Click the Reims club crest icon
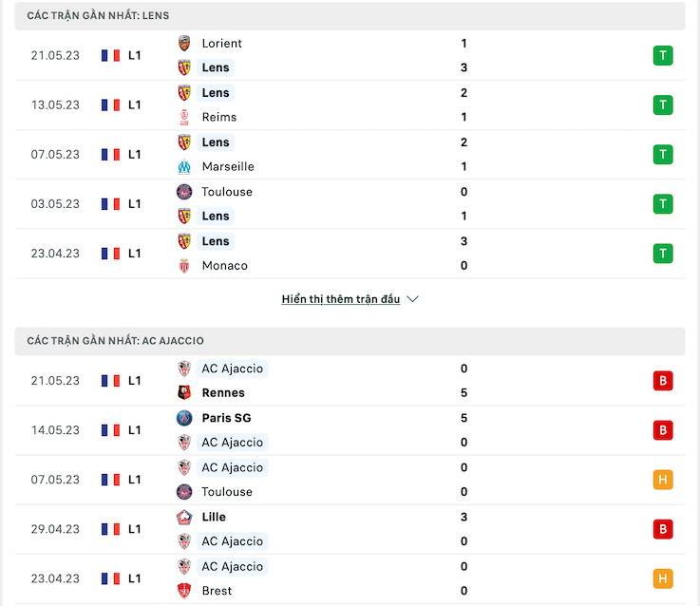Image resolution: width=700 pixels, height=606 pixels. click(184, 117)
